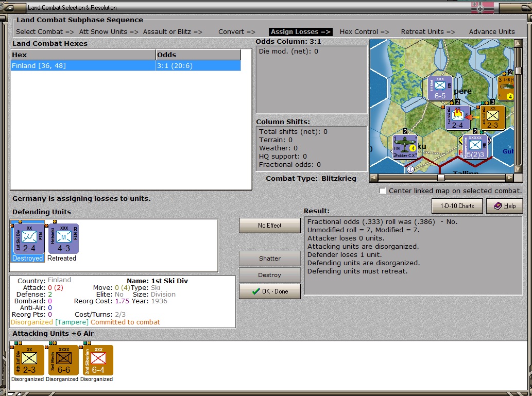The height and width of the screenshot is (396, 532).
Task: Click the map vertical scrollbar thumb
Action: pos(518,71)
